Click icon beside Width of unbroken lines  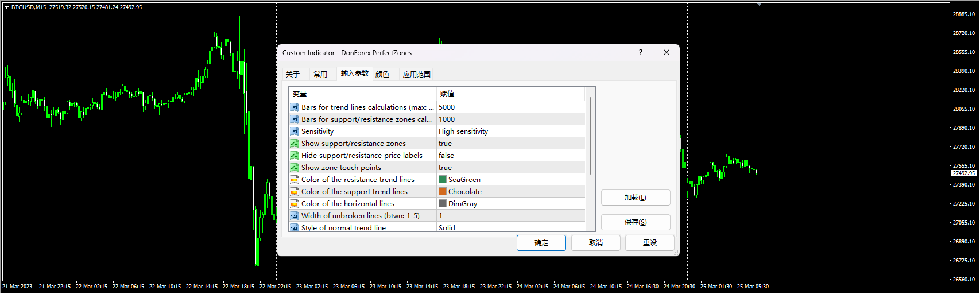(295, 216)
